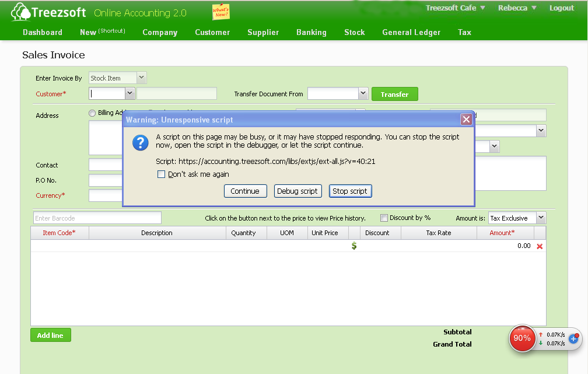588x374 pixels.
Task: Open the Banking menu
Action: tap(311, 32)
